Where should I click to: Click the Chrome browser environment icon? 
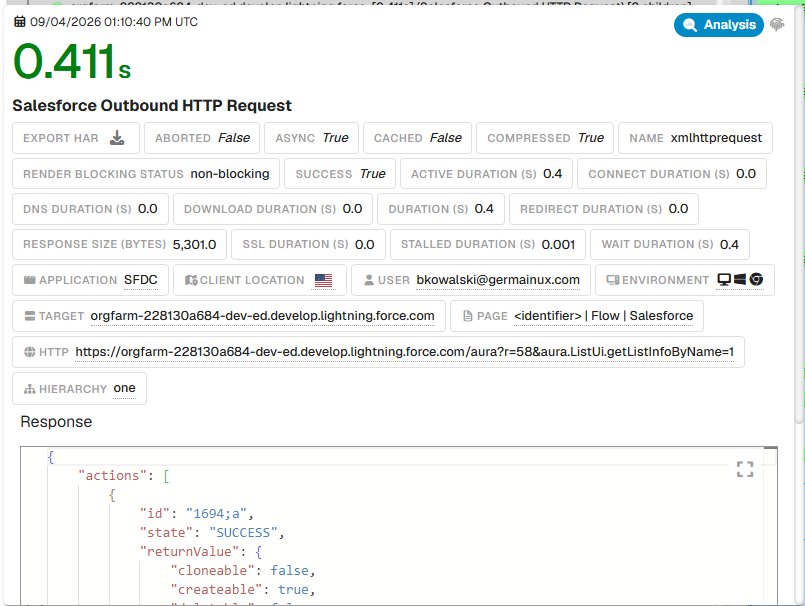(x=756, y=279)
